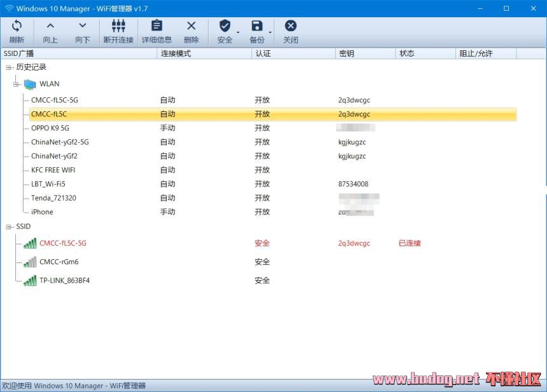The width and height of the screenshot is (547, 392).
Task: Click key 87534008 in LBT_Wi-Fi5 row
Action: click(353, 184)
